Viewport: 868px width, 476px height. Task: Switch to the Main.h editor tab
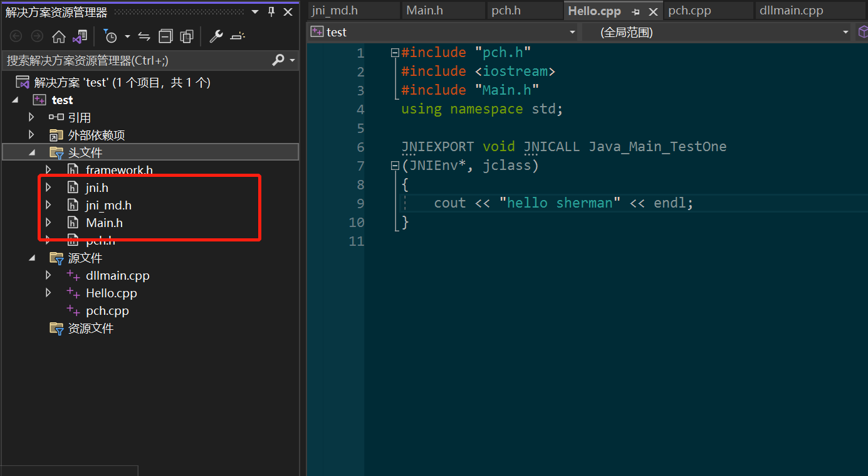[x=444, y=11]
